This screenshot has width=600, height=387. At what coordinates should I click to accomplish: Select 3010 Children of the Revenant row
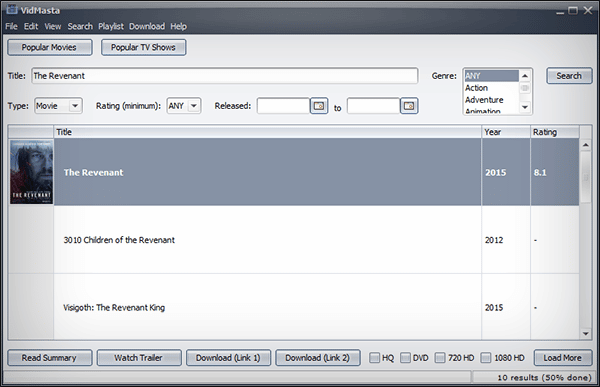pos(294,240)
